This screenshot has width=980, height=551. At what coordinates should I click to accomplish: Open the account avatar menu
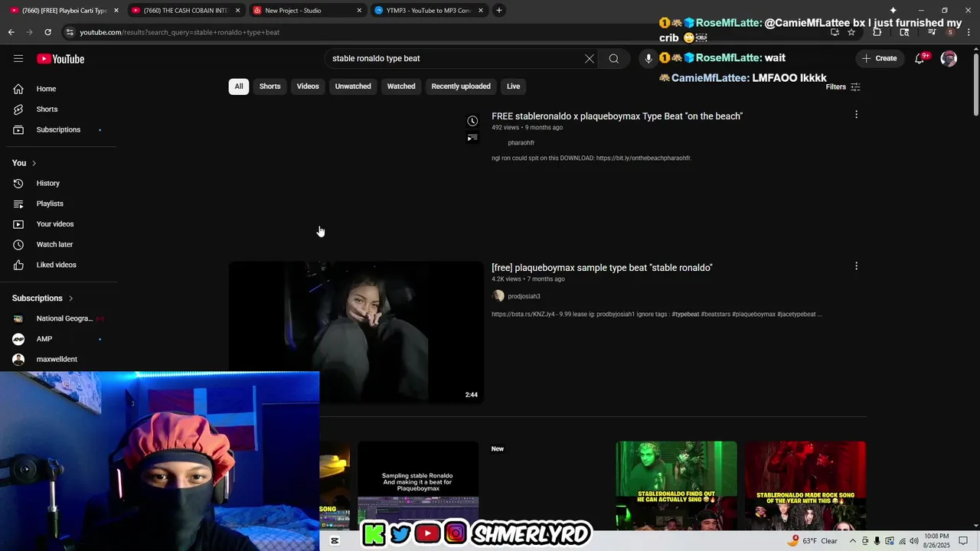pos(949,58)
